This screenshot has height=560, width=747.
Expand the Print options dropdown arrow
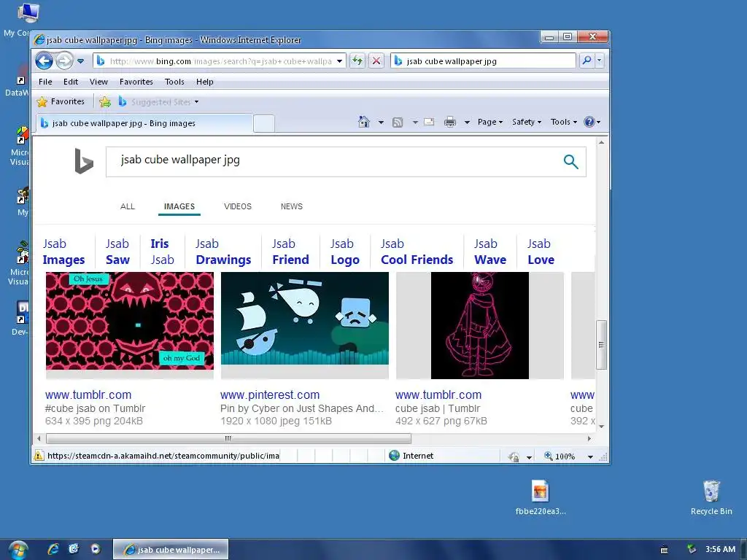(467, 122)
